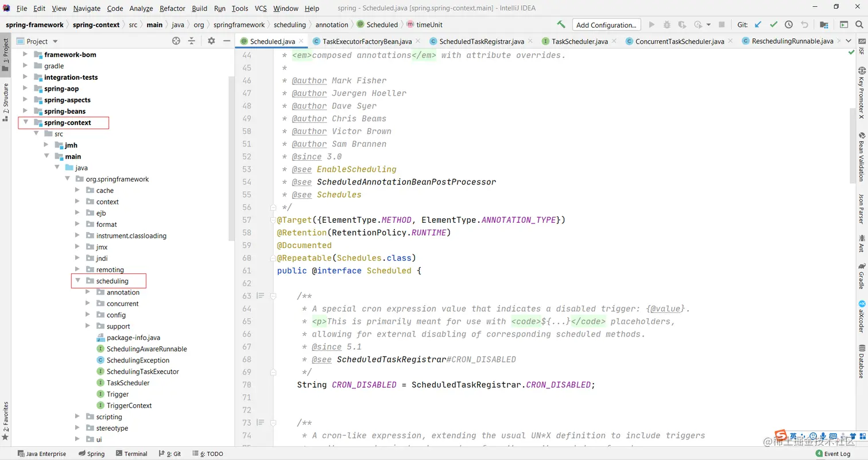This screenshot has width=868, height=460.
Task: Open Git Show History clock icon
Action: 789,25
